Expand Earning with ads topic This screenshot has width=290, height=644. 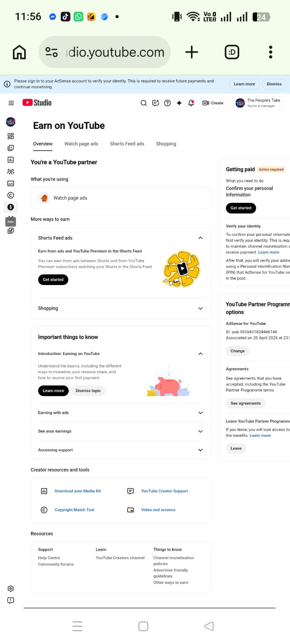200,413
